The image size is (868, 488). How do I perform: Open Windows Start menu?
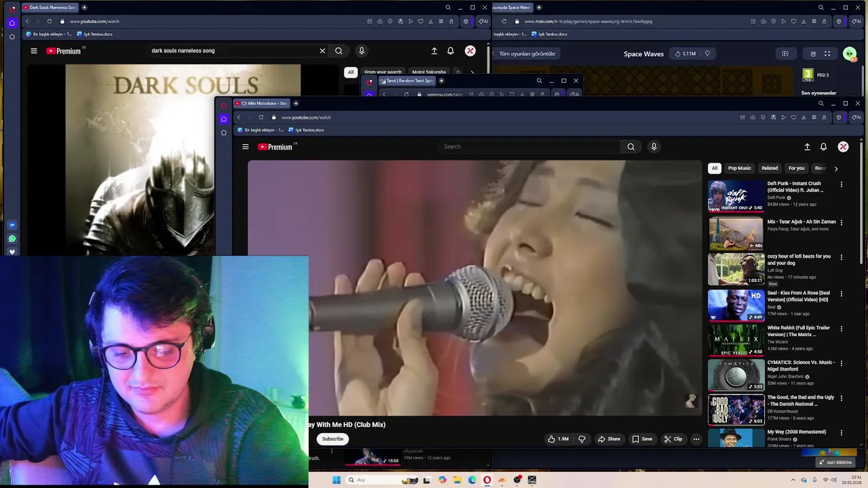tap(336, 480)
